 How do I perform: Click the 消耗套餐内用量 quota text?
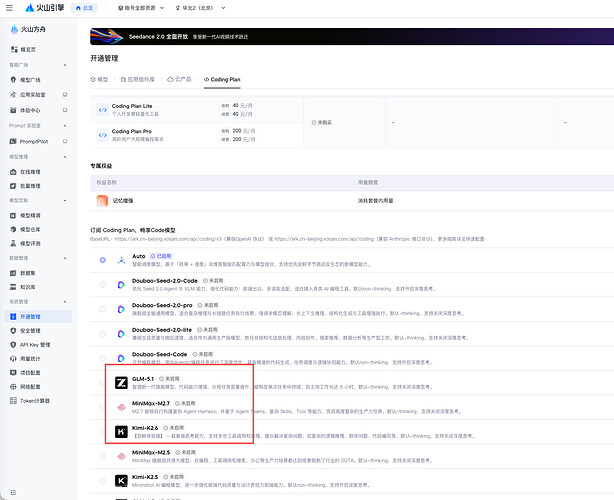coord(376,200)
